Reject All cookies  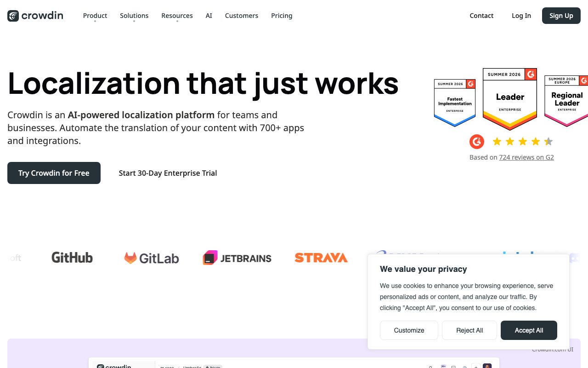point(469,330)
